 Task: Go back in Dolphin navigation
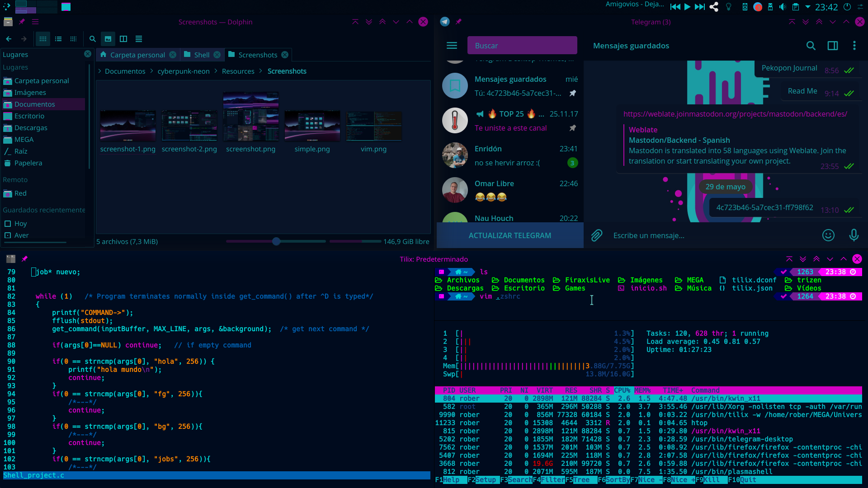(9, 39)
